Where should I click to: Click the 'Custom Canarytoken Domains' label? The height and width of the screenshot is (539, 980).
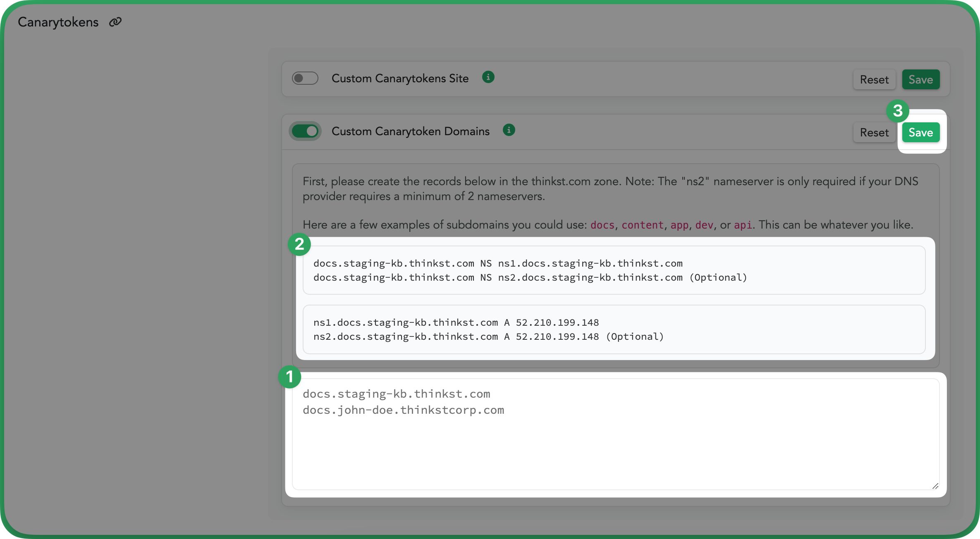pyautogui.click(x=410, y=131)
